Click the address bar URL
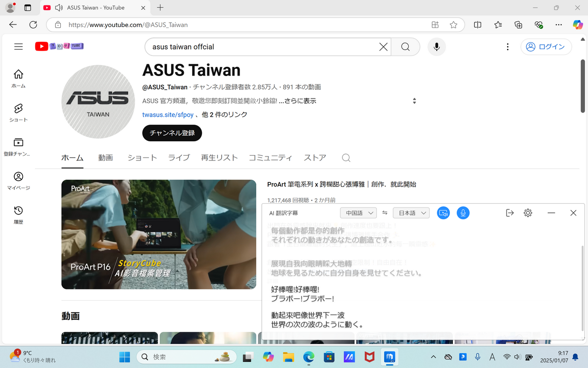 [128, 25]
